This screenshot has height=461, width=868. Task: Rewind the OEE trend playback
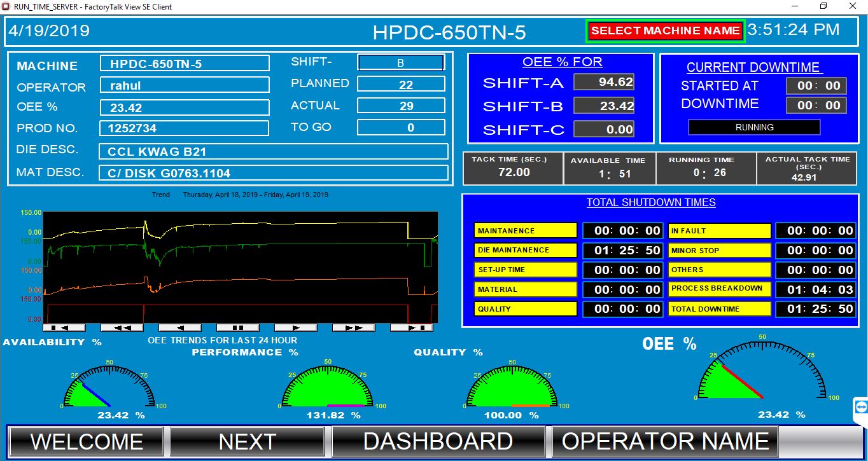(x=122, y=327)
